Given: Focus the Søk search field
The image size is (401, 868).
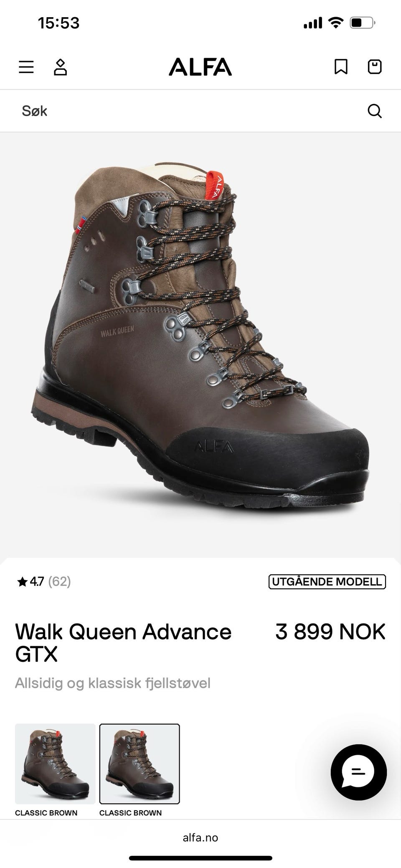Looking at the screenshot, I should click(200, 111).
